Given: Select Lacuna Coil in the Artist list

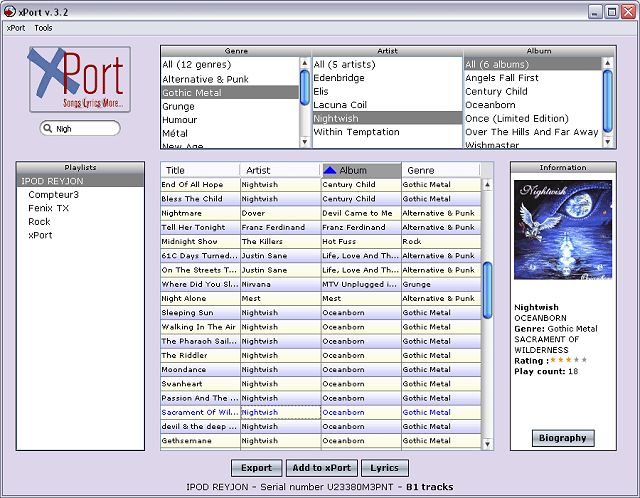Looking at the screenshot, I should (341, 104).
